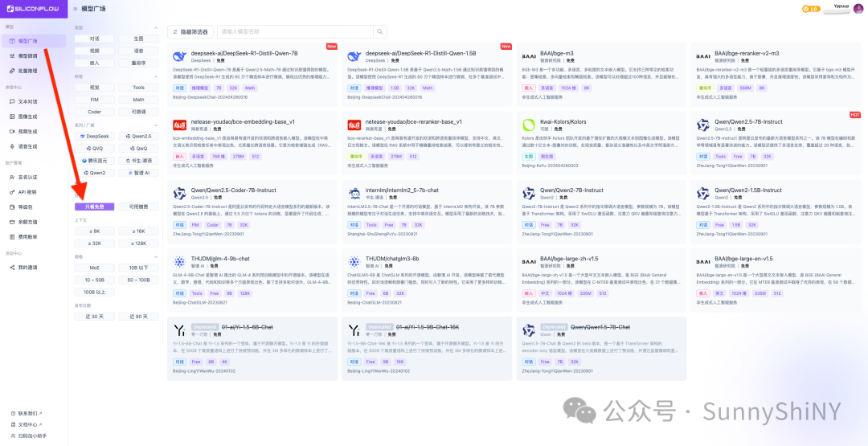Image resolution: width=868 pixels, height=446 pixels.
Task: Select the 10 ~ 50B spec filter
Action: tap(95, 280)
